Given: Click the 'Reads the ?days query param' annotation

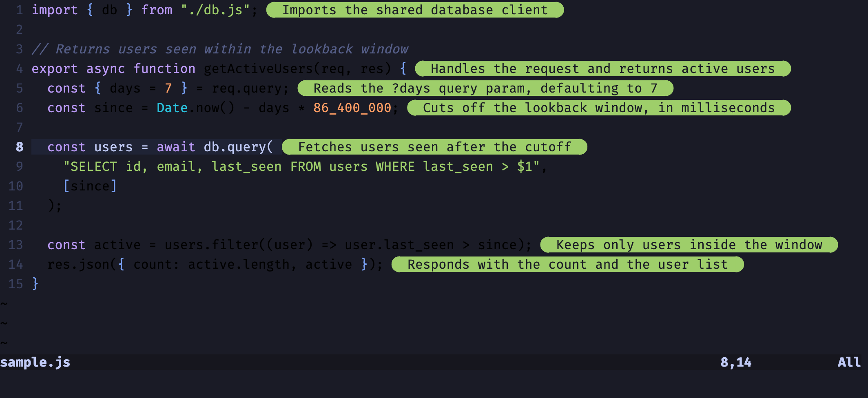Looking at the screenshot, I should coord(485,88).
